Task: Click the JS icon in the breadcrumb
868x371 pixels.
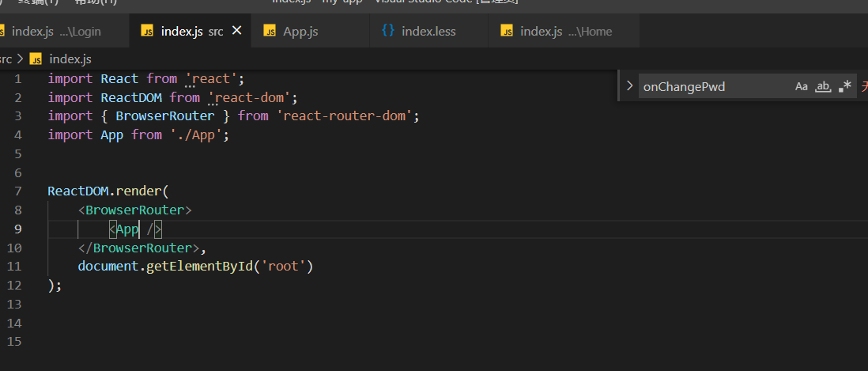Action: point(36,59)
